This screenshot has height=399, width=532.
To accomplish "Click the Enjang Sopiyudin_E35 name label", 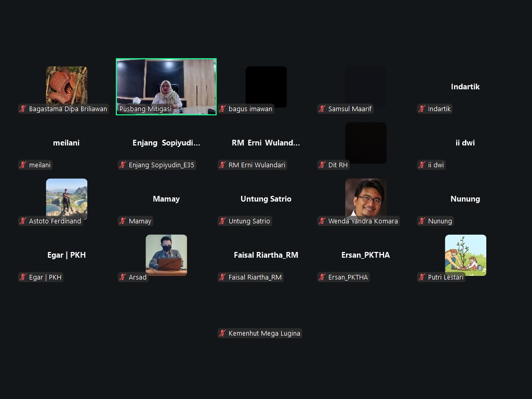I will coord(161,165).
